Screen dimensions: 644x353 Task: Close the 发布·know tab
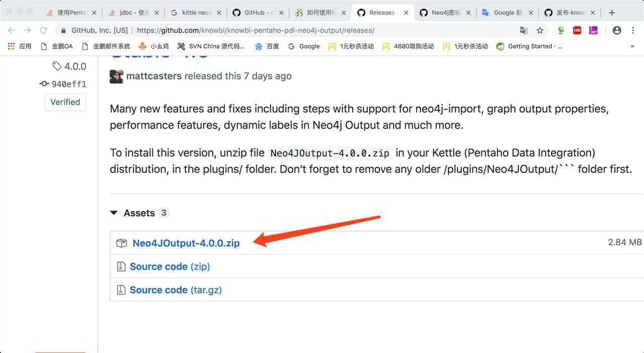click(x=592, y=13)
